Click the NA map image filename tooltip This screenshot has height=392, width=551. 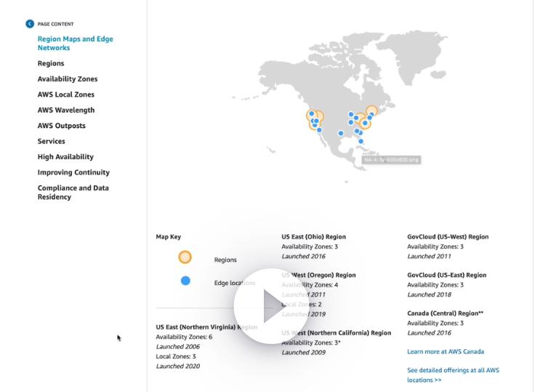coord(391,160)
